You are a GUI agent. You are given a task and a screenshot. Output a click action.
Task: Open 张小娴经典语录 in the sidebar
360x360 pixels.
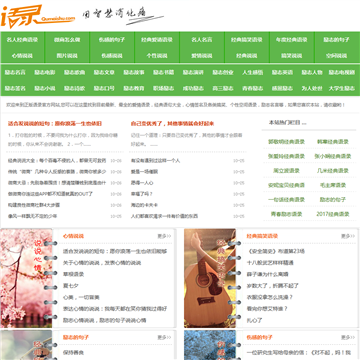[333, 156]
